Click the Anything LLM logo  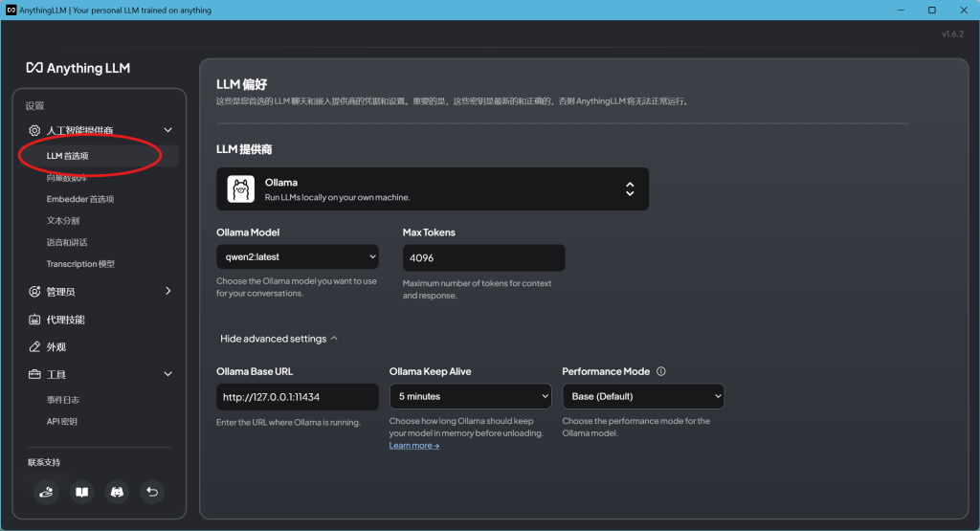click(x=78, y=68)
